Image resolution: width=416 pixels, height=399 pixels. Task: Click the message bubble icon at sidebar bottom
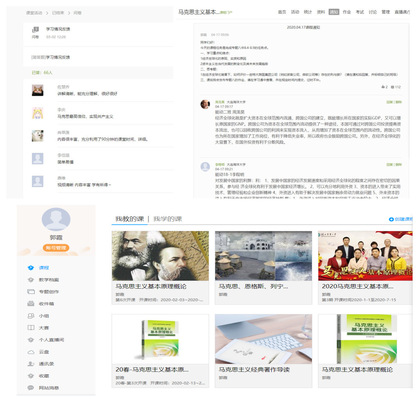point(31,388)
